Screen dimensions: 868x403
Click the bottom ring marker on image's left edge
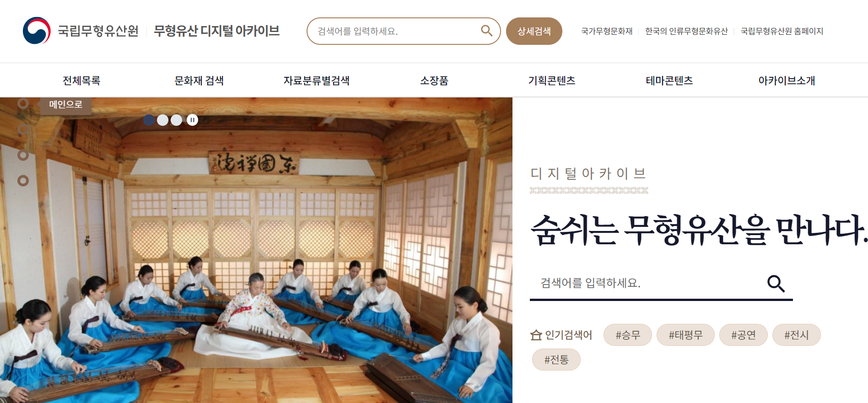(23, 181)
